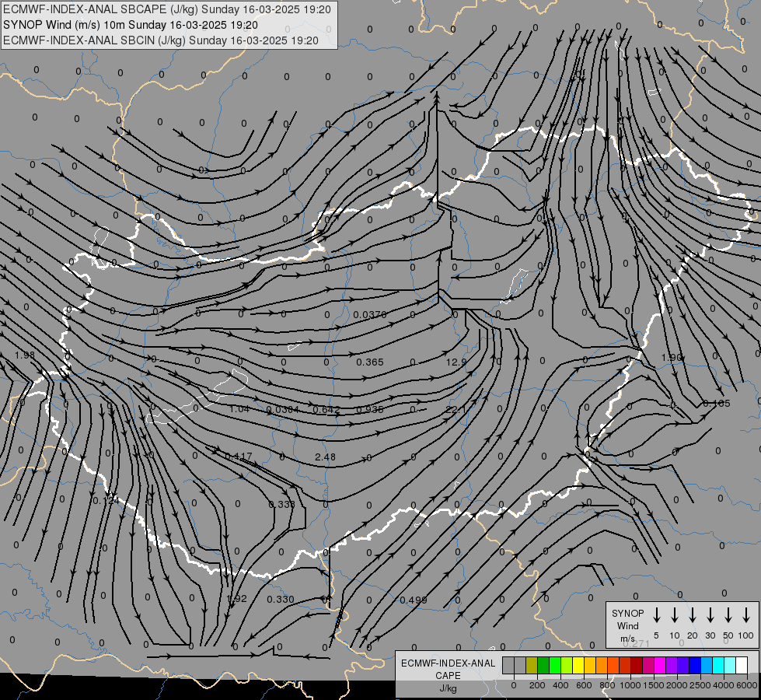Click the 22.1 value on the map

point(456,410)
